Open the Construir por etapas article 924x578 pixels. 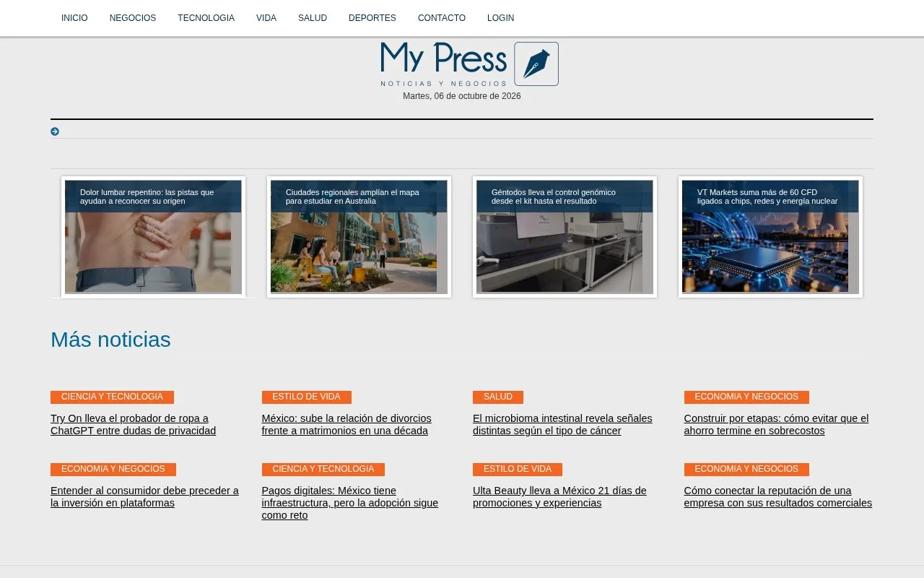[x=776, y=425]
